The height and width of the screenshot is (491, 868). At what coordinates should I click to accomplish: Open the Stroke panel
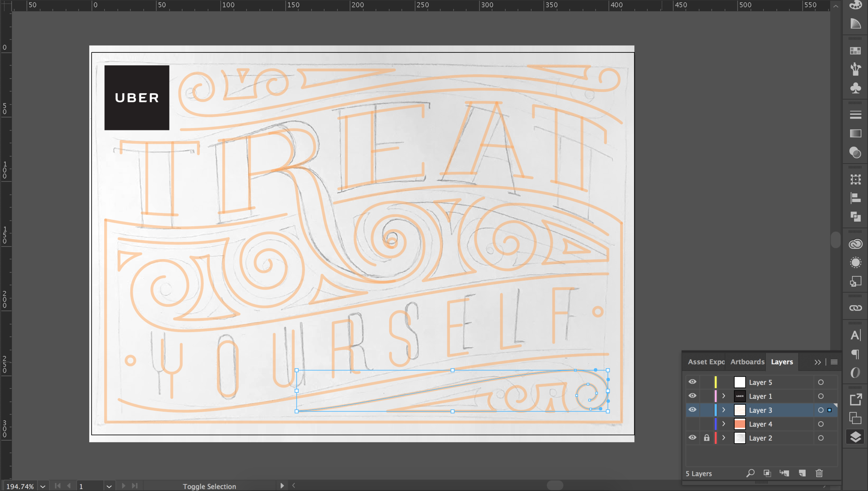tap(856, 115)
